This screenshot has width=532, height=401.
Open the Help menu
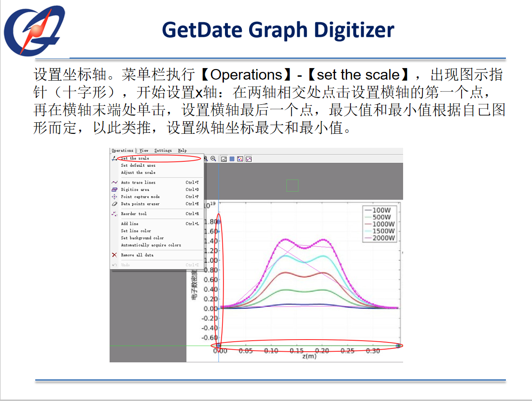click(x=182, y=150)
